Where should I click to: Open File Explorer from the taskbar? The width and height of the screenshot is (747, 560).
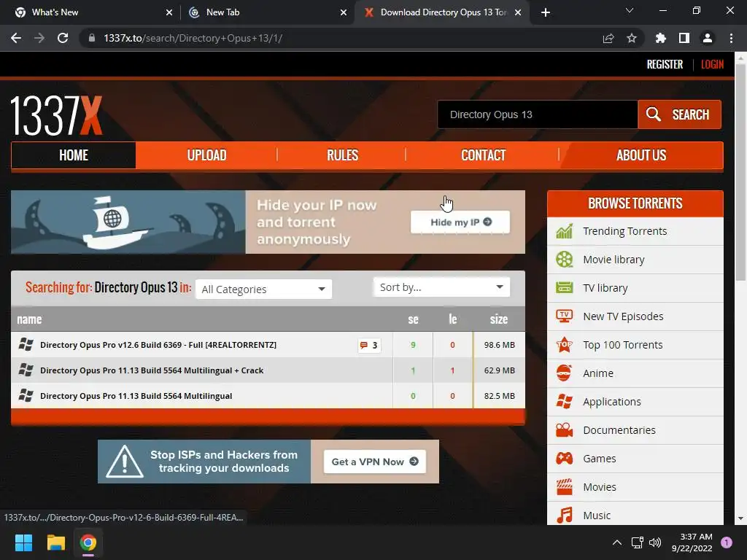55,542
